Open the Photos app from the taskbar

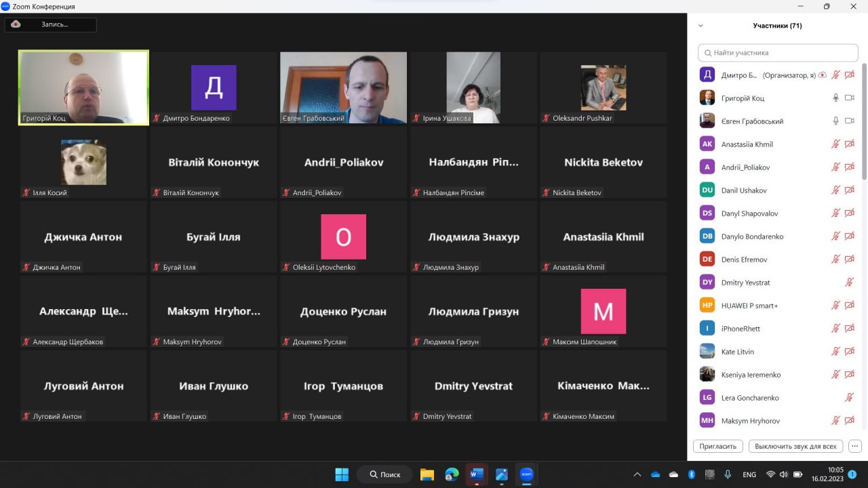click(502, 474)
